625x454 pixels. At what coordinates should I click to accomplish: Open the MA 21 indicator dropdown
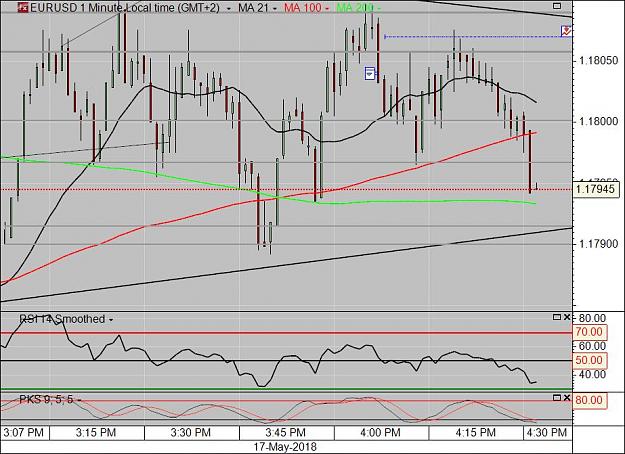275,8
